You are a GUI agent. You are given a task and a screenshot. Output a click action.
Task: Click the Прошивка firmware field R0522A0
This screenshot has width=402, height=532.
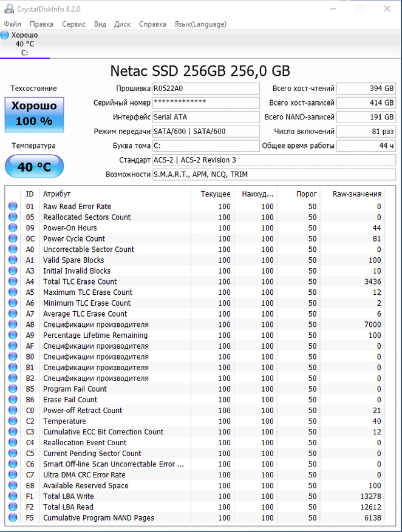click(205, 89)
